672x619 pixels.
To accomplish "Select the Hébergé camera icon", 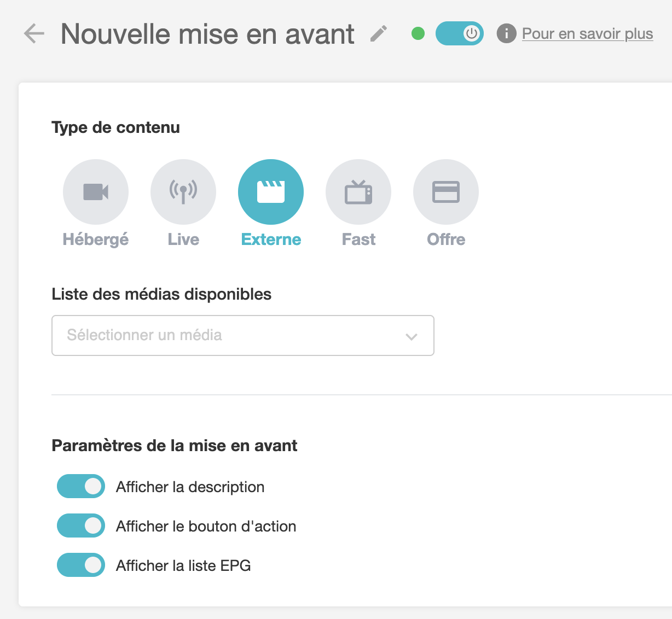I will click(x=96, y=192).
